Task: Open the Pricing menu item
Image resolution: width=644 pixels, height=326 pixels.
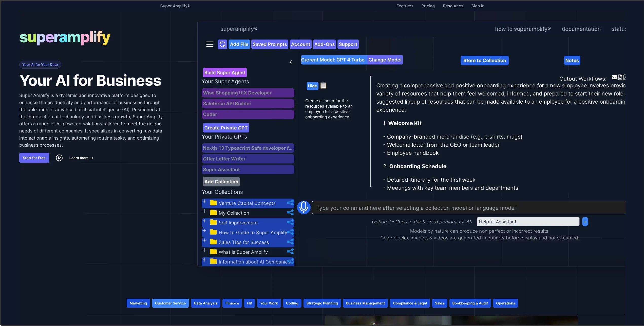Action: click(x=428, y=6)
